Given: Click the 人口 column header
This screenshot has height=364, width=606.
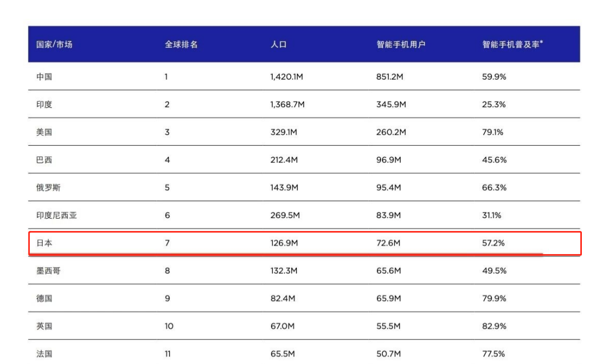Looking at the screenshot, I should coord(279,44).
